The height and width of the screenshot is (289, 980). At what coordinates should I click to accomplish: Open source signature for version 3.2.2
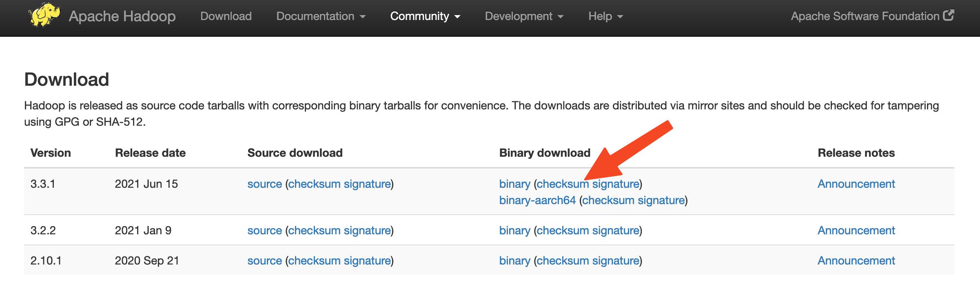coord(367,231)
